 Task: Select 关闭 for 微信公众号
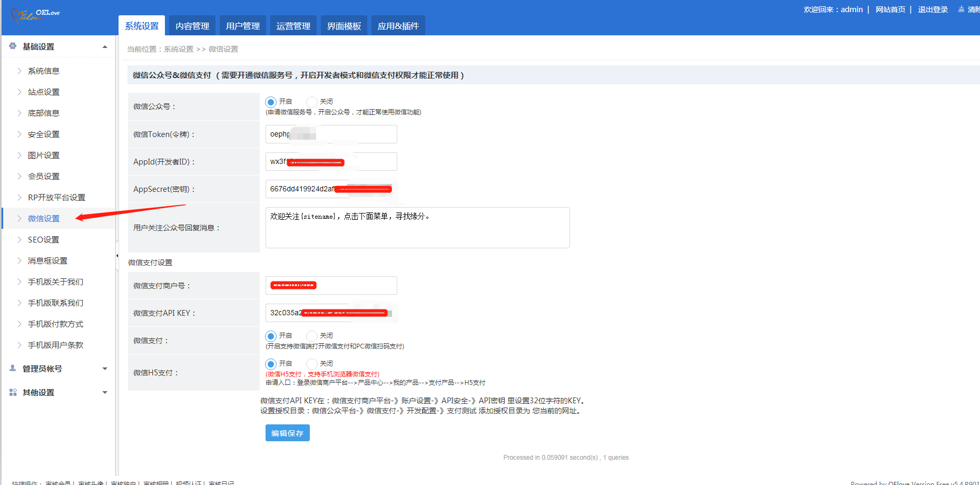point(311,102)
